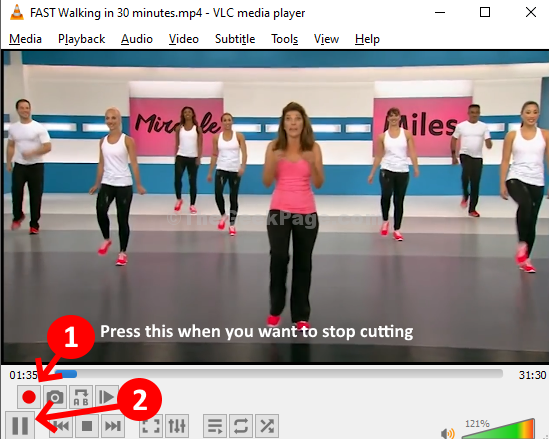Advance video frame by frame
This screenshot has width=549, height=439.
click(x=107, y=397)
